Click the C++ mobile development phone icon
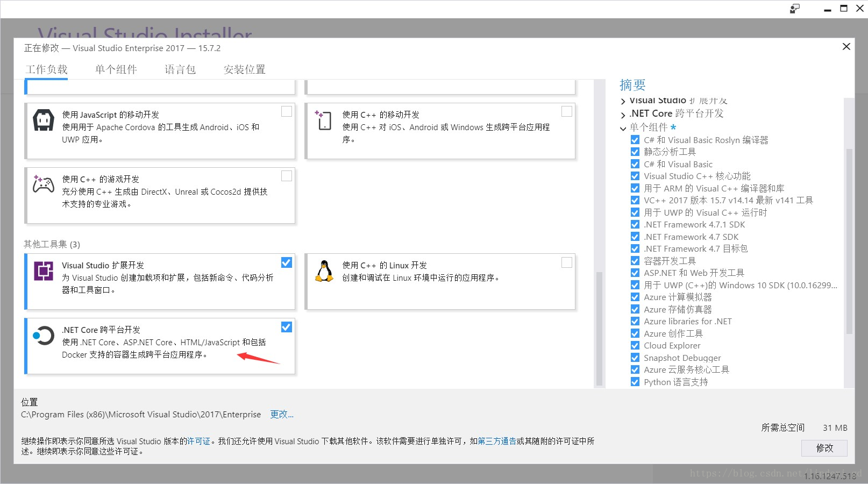The height and width of the screenshot is (484, 868). coord(324,120)
